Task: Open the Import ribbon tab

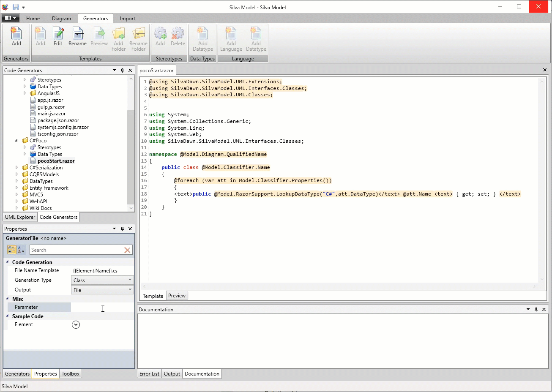Action: 127,19
